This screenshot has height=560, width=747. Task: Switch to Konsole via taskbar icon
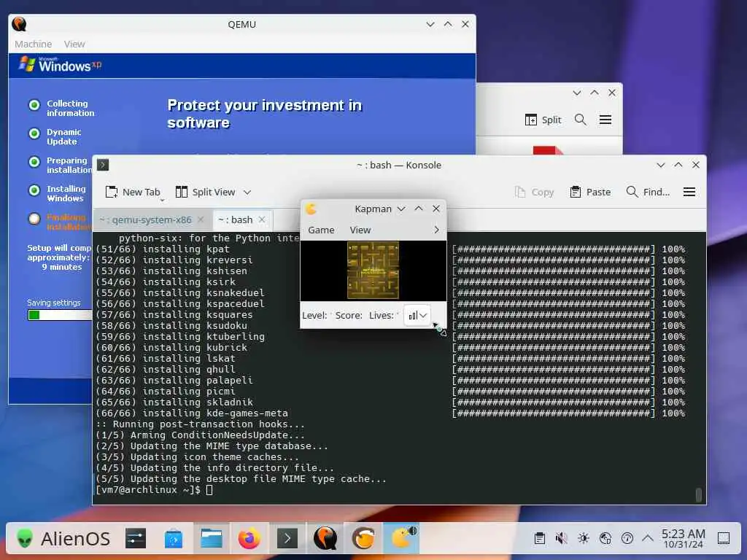point(287,539)
